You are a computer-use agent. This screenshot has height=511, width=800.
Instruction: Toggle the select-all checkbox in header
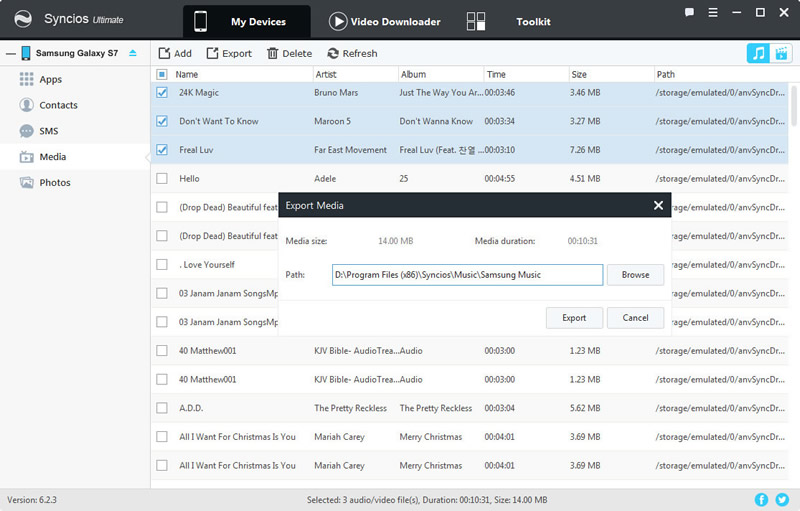(x=162, y=74)
